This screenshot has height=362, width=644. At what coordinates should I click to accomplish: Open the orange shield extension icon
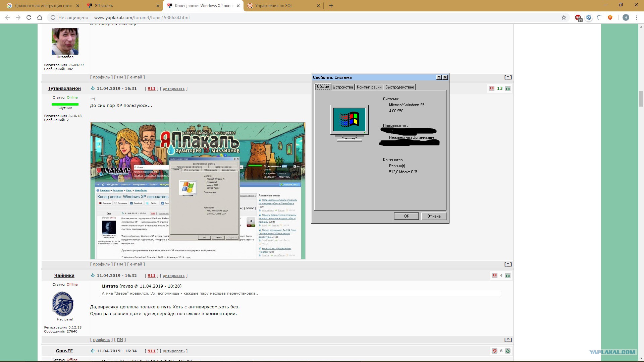point(610,17)
